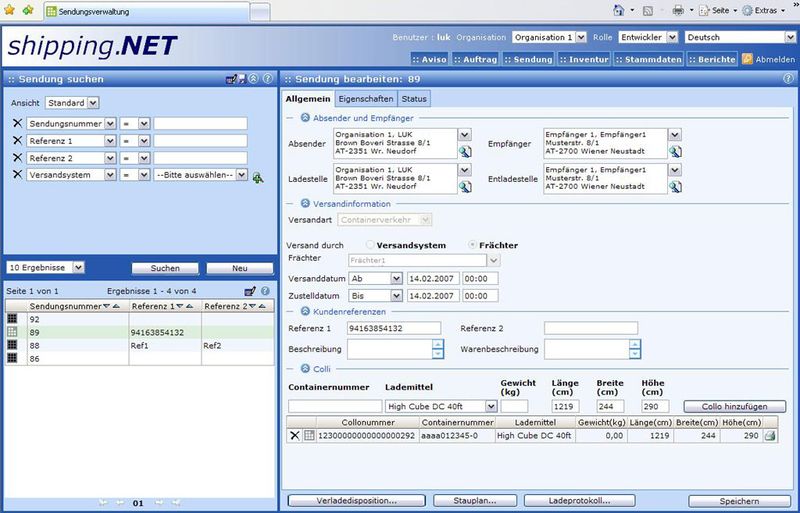Viewport: 800px width, 513px height.
Task: Select the Versandsystem radio button
Action: click(369, 245)
